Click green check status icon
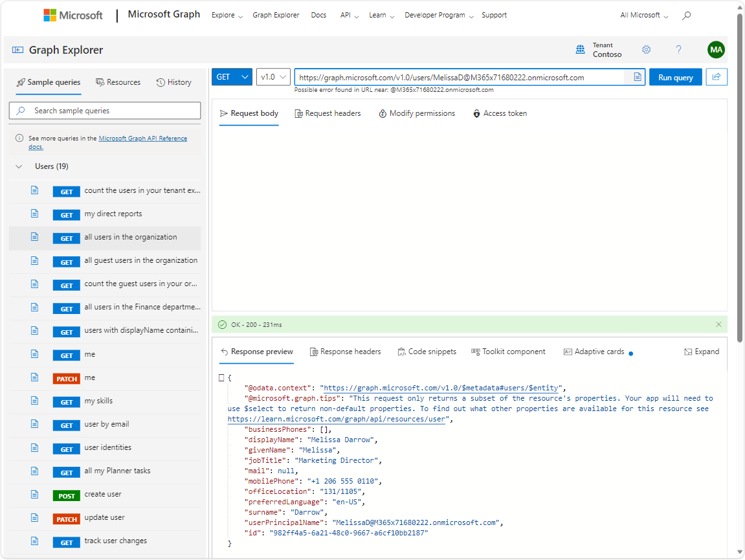The width and height of the screenshot is (745, 560). pyautogui.click(x=223, y=325)
